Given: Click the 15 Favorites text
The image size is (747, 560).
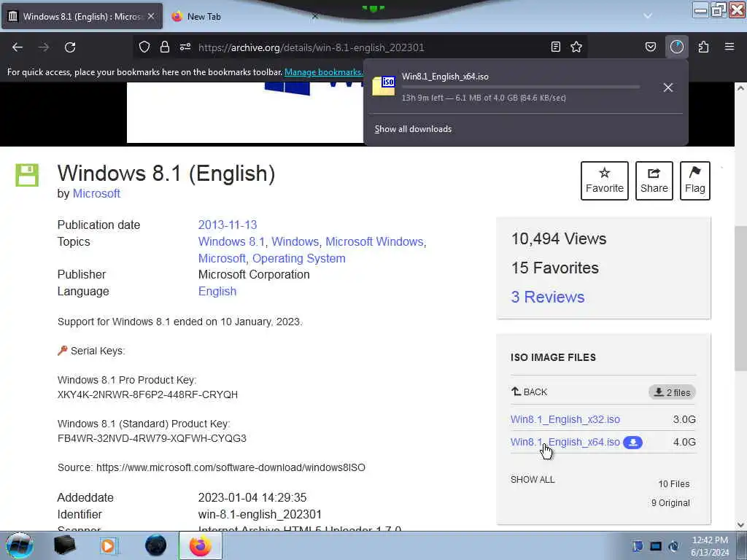Looking at the screenshot, I should pyautogui.click(x=555, y=268).
